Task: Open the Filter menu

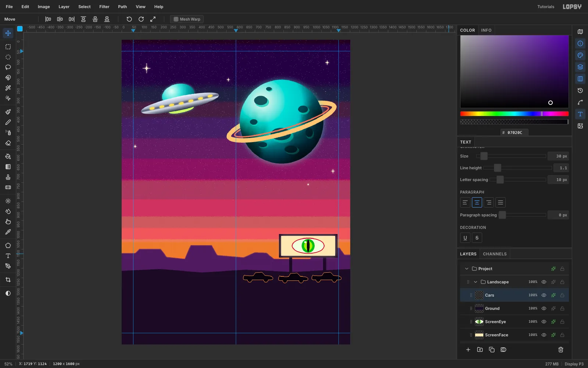Action: click(104, 7)
